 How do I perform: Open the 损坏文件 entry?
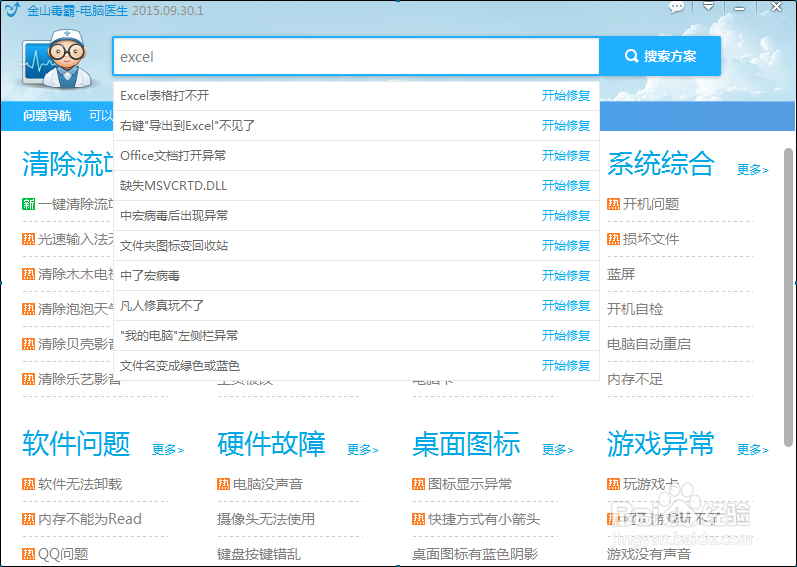click(651, 239)
